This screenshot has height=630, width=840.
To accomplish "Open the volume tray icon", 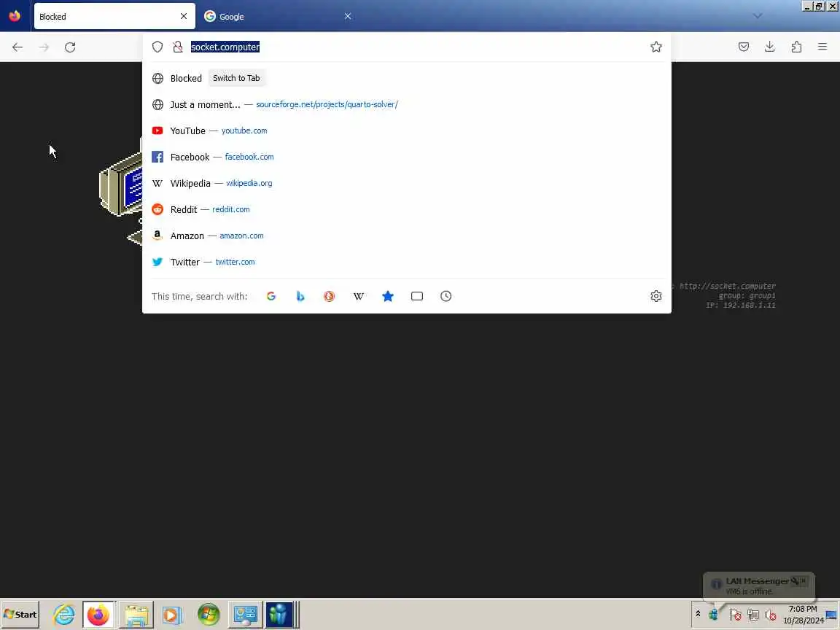I will (771, 615).
